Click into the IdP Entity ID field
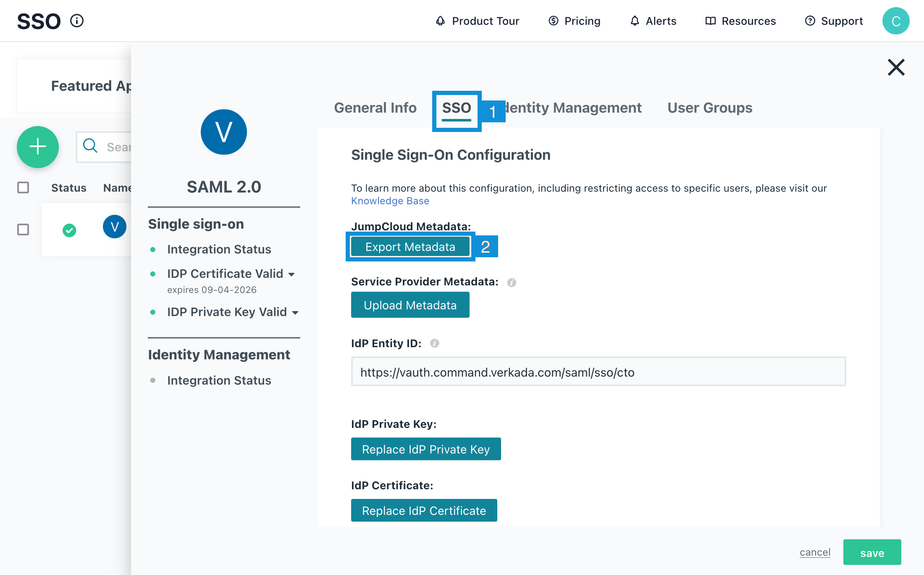This screenshot has height=575, width=924. point(598,372)
